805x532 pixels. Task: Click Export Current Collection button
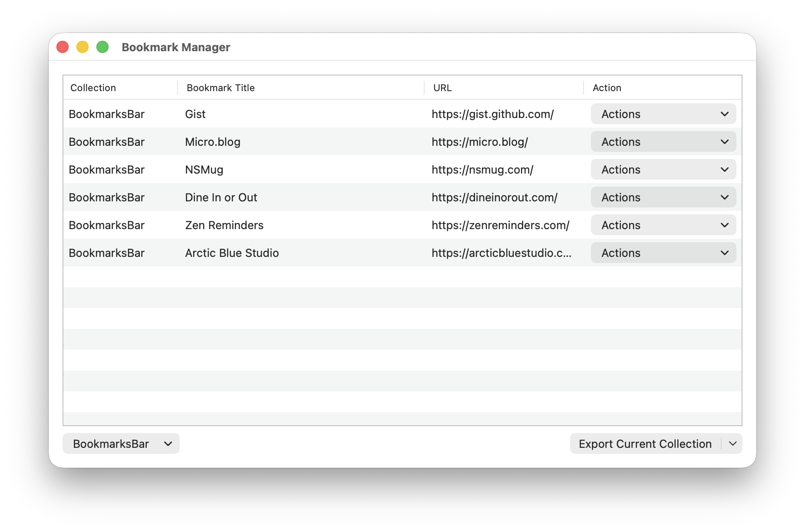(x=645, y=443)
